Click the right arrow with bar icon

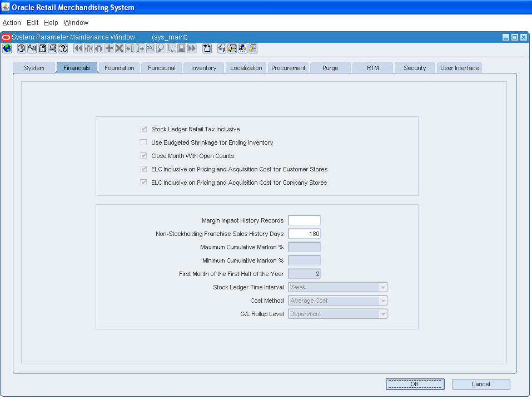(x=140, y=48)
